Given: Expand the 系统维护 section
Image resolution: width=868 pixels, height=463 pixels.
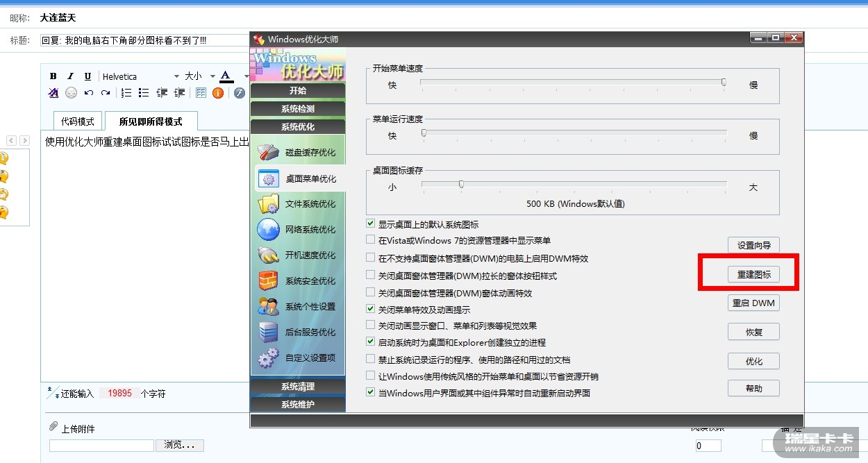Looking at the screenshot, I should click(x=298, y=404).
